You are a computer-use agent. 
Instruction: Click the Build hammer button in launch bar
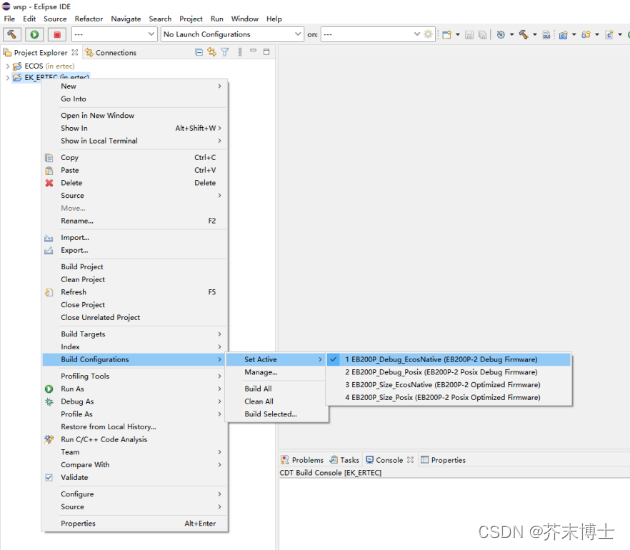point(12,35)
